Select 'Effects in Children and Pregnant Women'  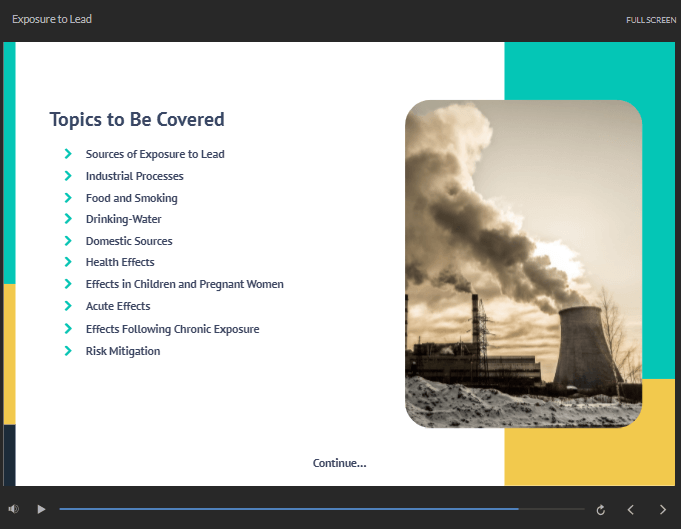pyautogui.click(x=185, y=284)
